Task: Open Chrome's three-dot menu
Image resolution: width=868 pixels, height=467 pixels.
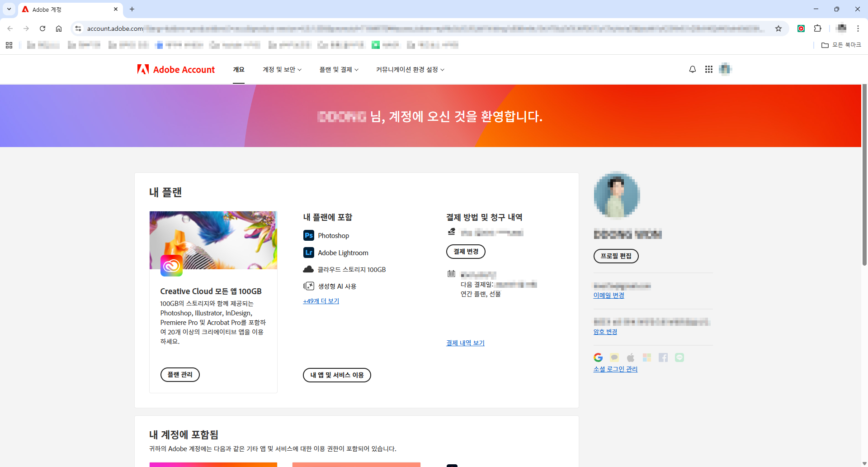Action: point(858,29)
